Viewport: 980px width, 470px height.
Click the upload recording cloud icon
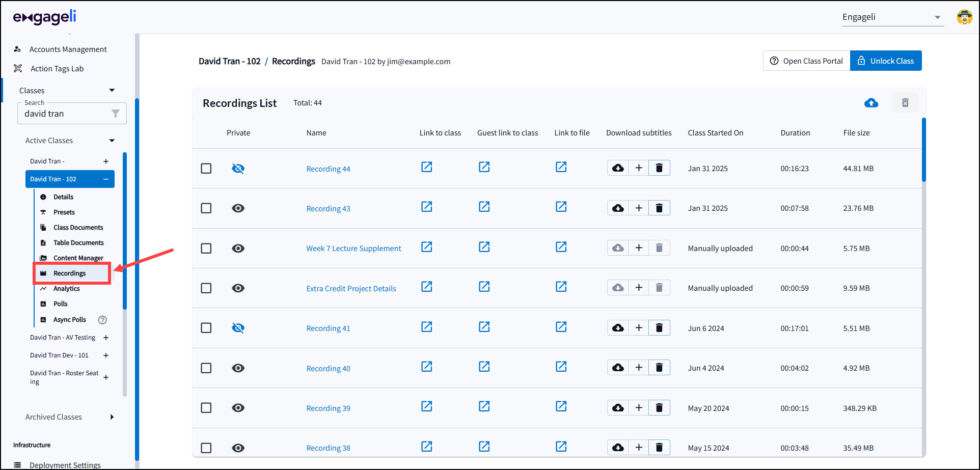pyautogui.click(x=871, y=103)
